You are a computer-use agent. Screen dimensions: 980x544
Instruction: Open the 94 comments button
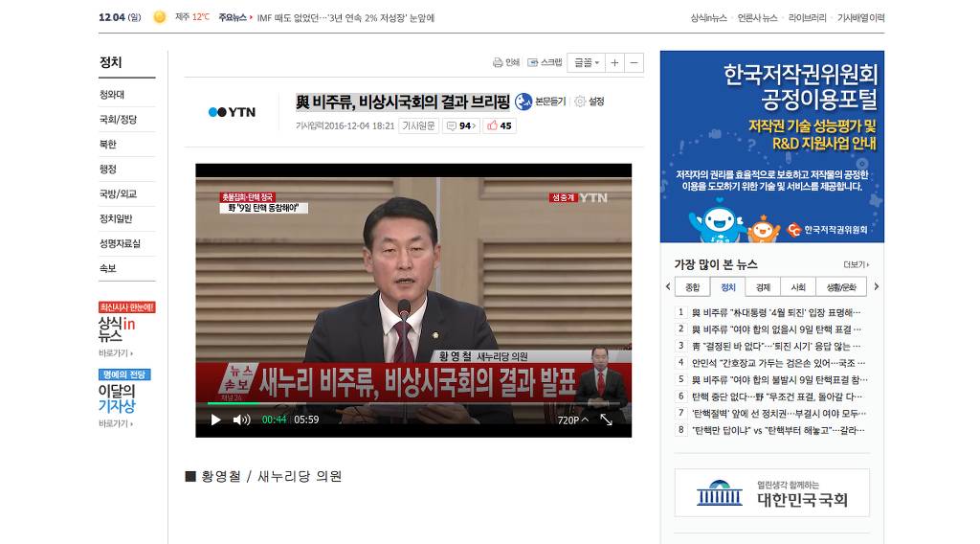pos(461,125)
